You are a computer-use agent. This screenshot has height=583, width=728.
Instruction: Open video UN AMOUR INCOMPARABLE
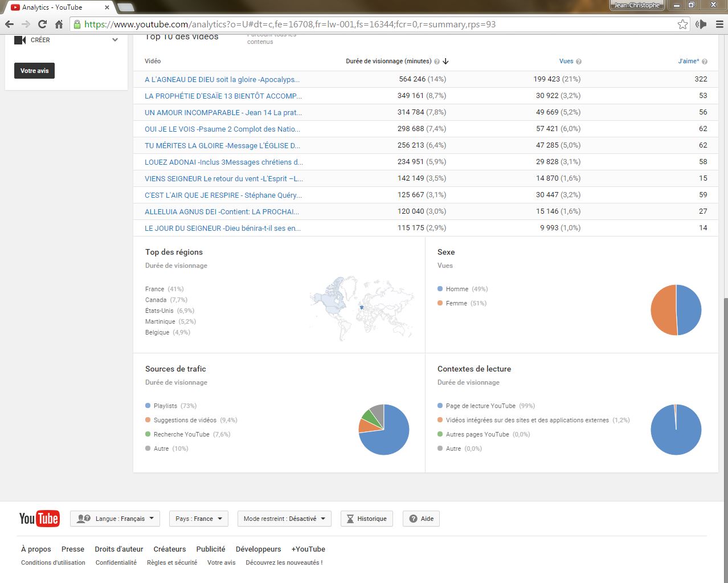tap(223, 112)
